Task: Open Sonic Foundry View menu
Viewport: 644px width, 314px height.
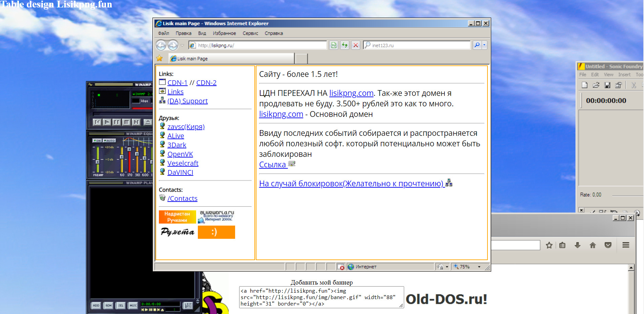Action: (x=608, y=75)
